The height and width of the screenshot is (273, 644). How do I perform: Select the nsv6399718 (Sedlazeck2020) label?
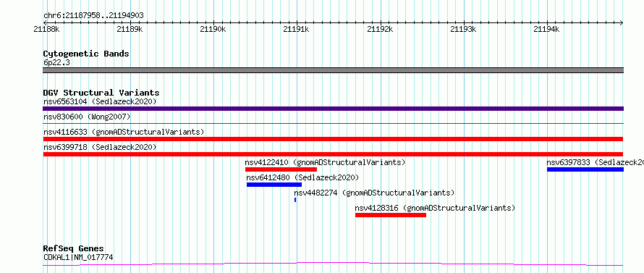point(100,147)
